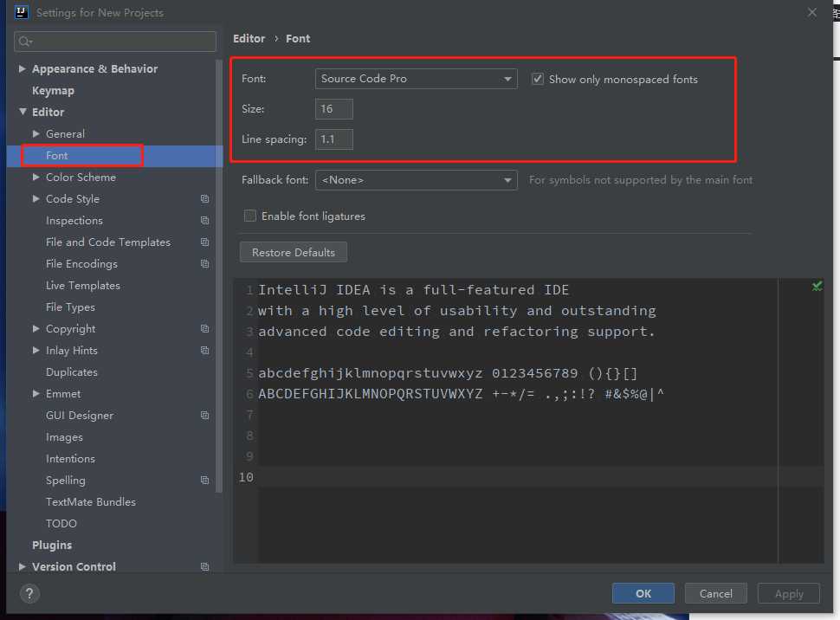Click the project-level icon next to GUI Designer
Viewport: 840px width, 620px height.
204,416
